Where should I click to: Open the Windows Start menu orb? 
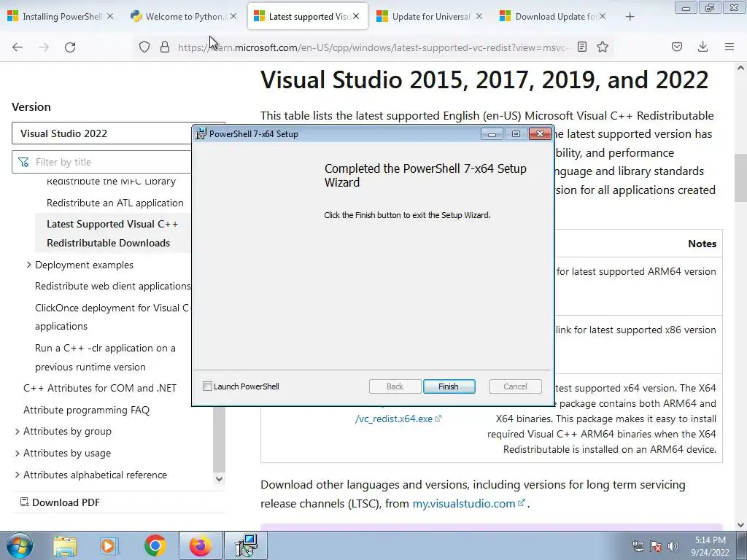coord(20,545)
